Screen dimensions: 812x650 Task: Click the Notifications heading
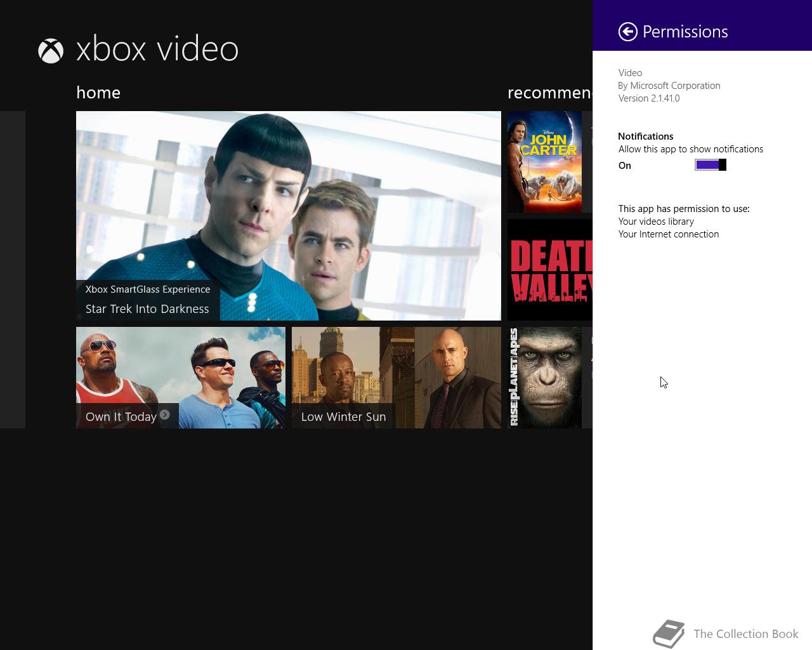(x=646, y=136)
